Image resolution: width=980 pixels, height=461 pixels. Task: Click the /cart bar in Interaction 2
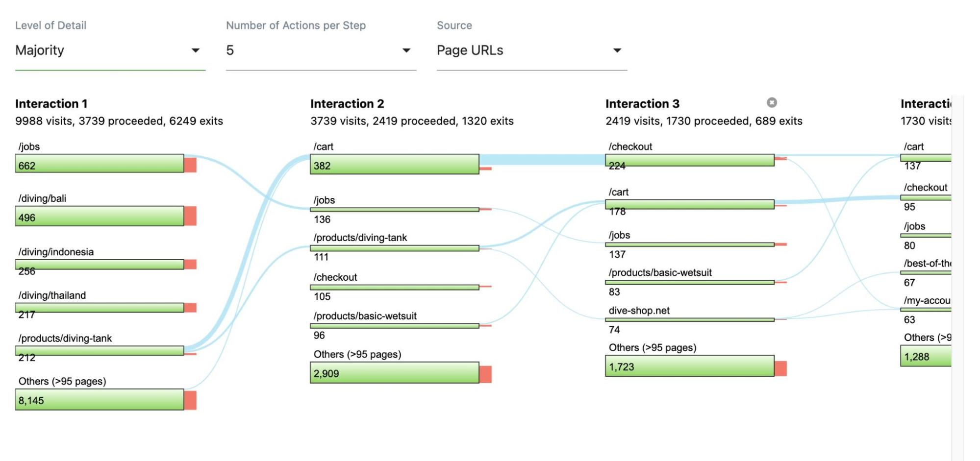(x=394, y=165)
